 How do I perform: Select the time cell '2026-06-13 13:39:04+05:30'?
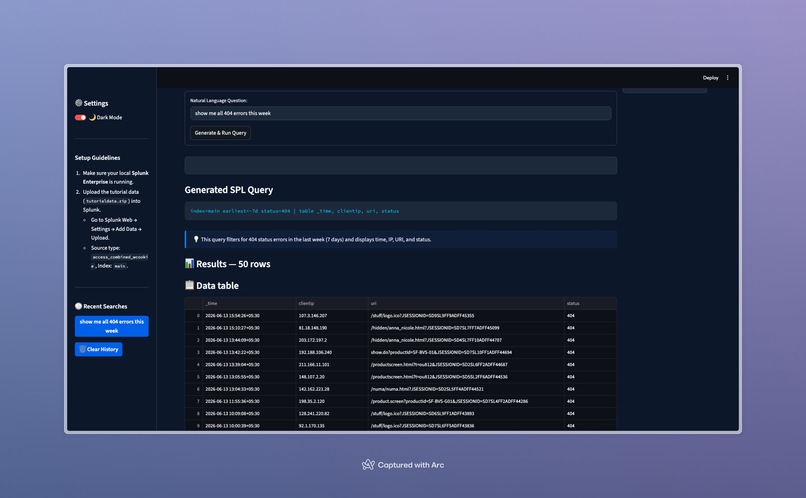249,364
